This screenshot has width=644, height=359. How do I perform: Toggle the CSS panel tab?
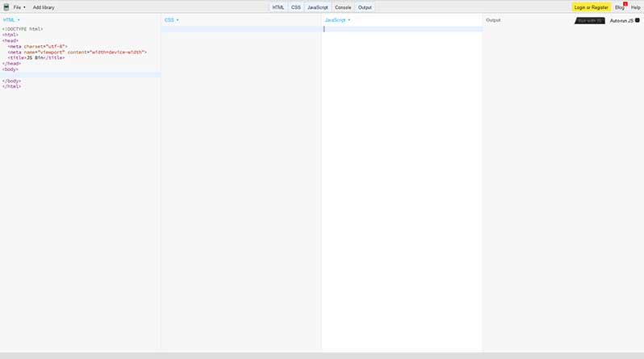(x=295, y=7)
